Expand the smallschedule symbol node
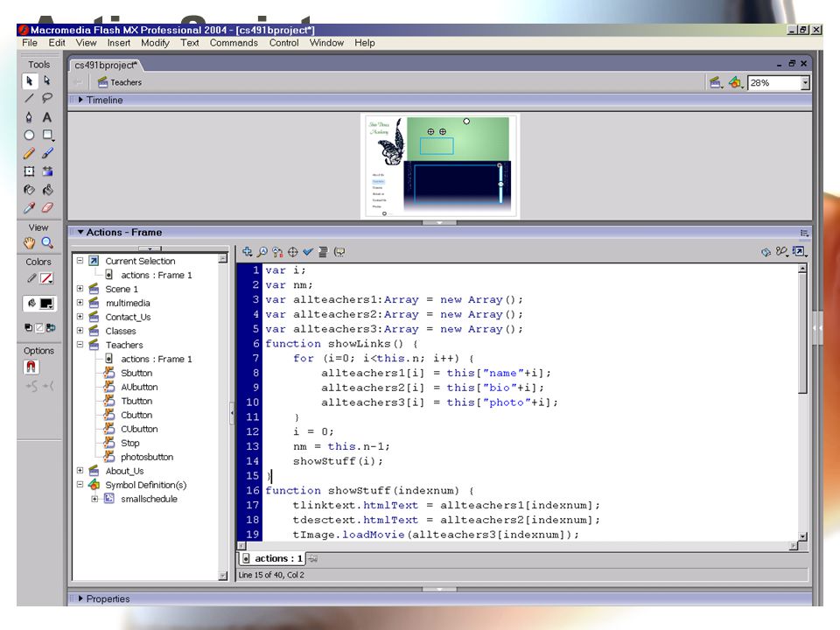840x630 pixels. [94, 499]
